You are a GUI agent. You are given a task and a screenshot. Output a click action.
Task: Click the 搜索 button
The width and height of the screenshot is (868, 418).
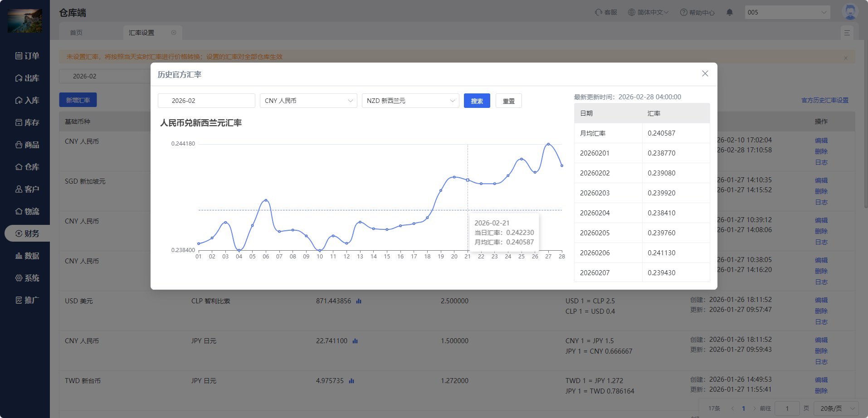coord(477,101)
